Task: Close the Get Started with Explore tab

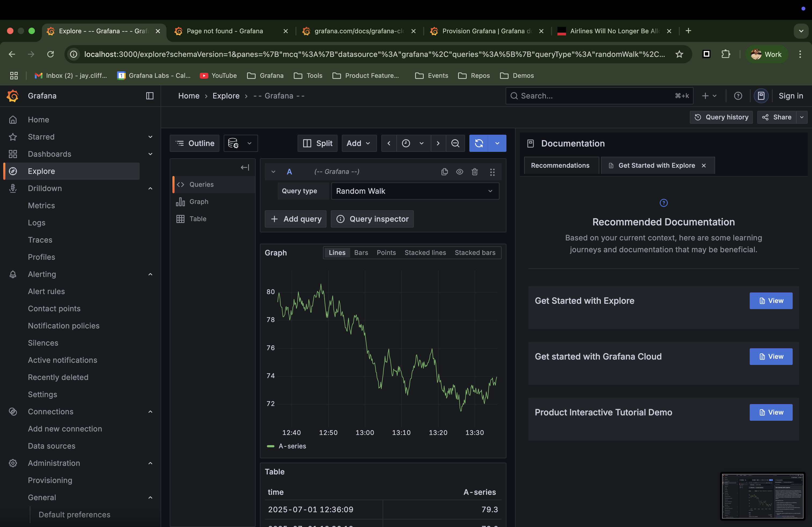Action: pyautogui.click(x=704, y=165)
